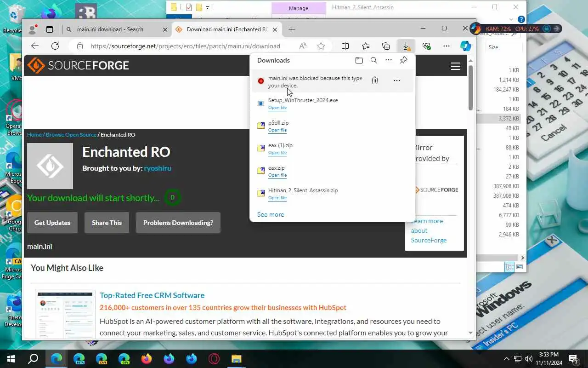588x368 pixels.
Task: Close the Download main.ini tab
Action: pos(275,29)
